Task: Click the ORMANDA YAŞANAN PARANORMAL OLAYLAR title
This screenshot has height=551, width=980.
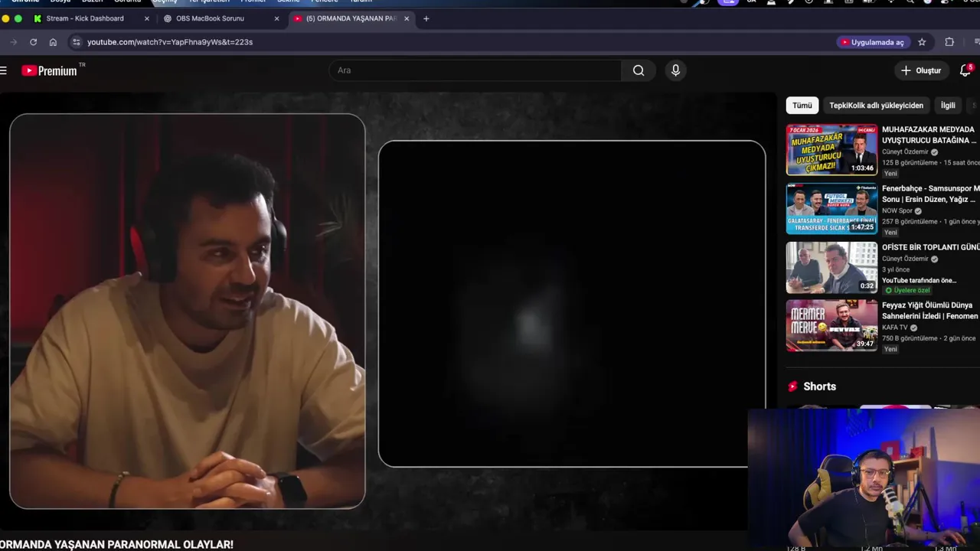Action: click(x=116, y=545)
